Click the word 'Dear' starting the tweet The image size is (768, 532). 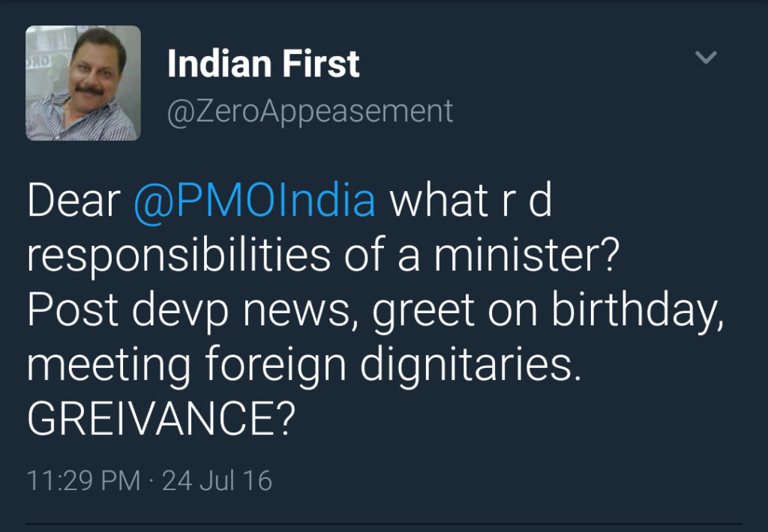pyautogui.click(x=73, y=201)
